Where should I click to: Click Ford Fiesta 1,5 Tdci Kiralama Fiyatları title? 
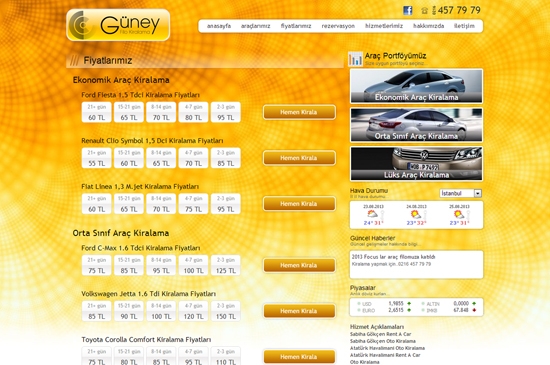(x=140, y=95)
